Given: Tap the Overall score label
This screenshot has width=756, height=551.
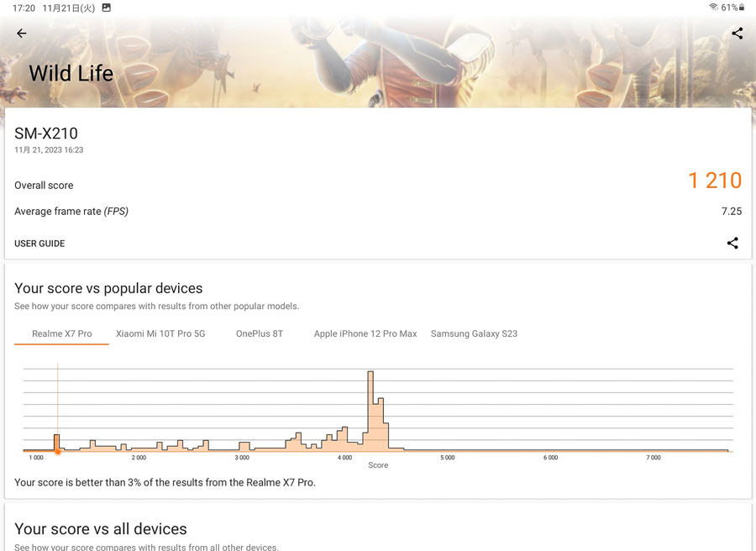Looking at the screenshot, I should 44,186.
